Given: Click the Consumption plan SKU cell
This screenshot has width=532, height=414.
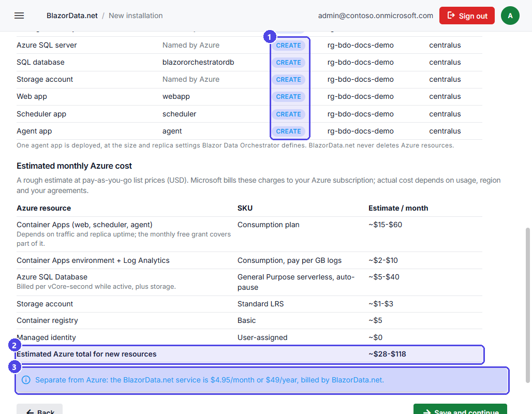Looking at the screenshot, I should (x=269, y=225).
